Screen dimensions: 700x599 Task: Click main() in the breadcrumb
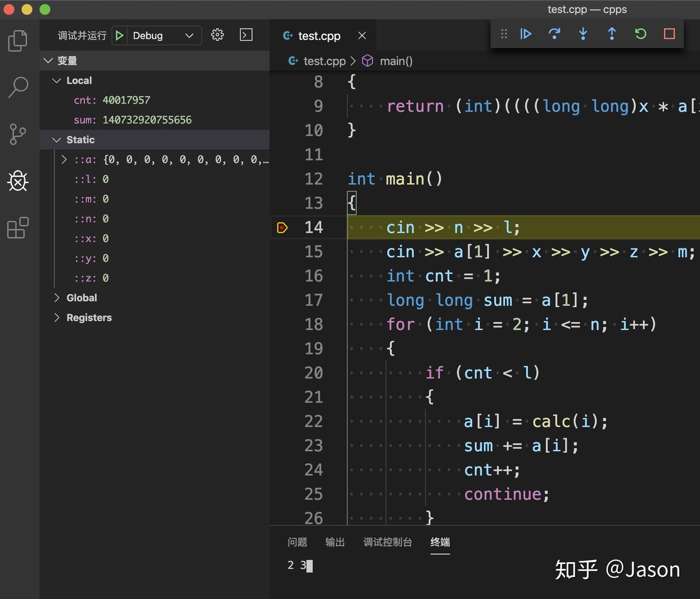[x=396, y=61]
